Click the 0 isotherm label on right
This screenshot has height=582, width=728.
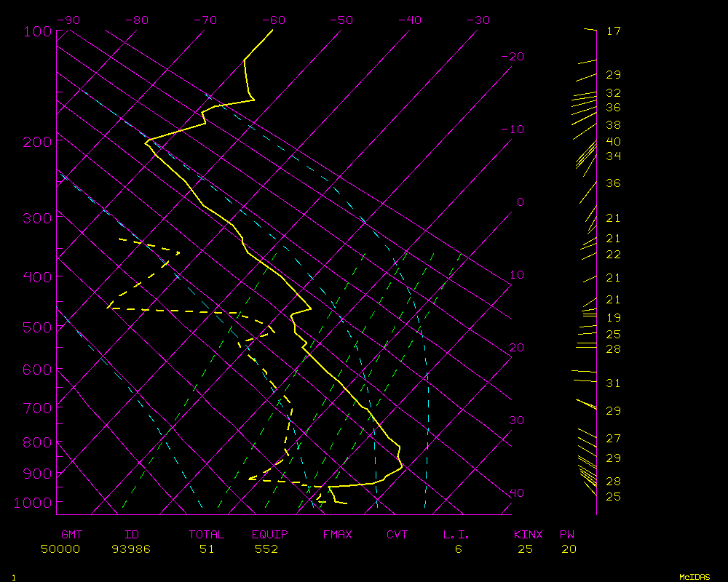point(520,202)
